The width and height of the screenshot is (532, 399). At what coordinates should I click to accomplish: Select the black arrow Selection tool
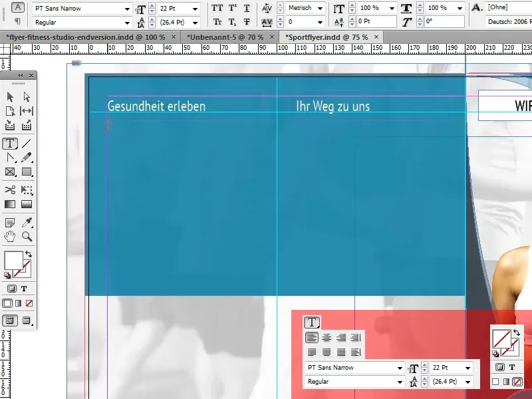(10, 97)
